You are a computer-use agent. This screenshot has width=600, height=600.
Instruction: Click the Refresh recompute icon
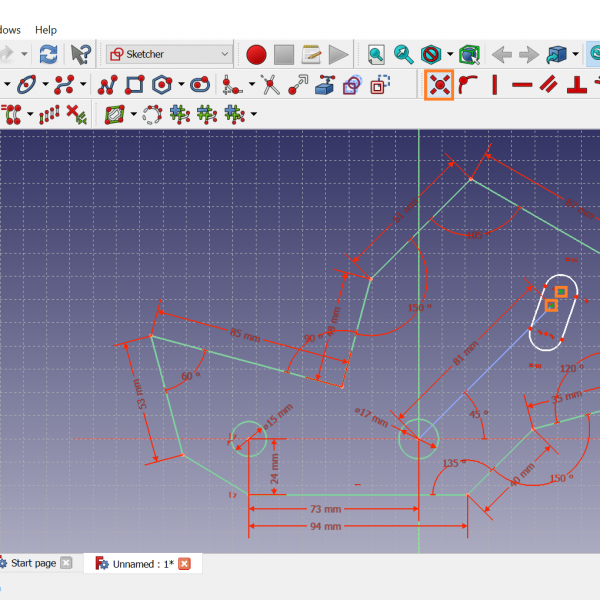tap(48, 54)
